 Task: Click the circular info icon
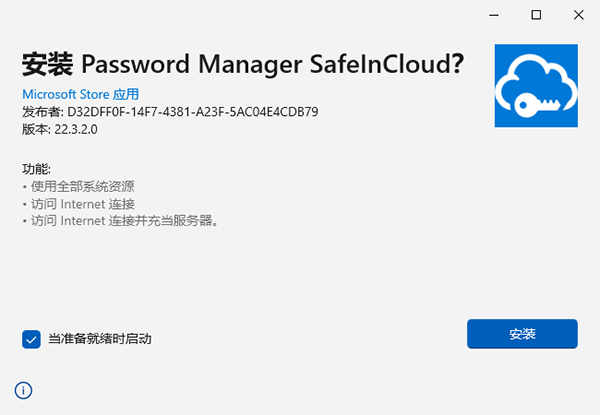(x=23, y=390)
